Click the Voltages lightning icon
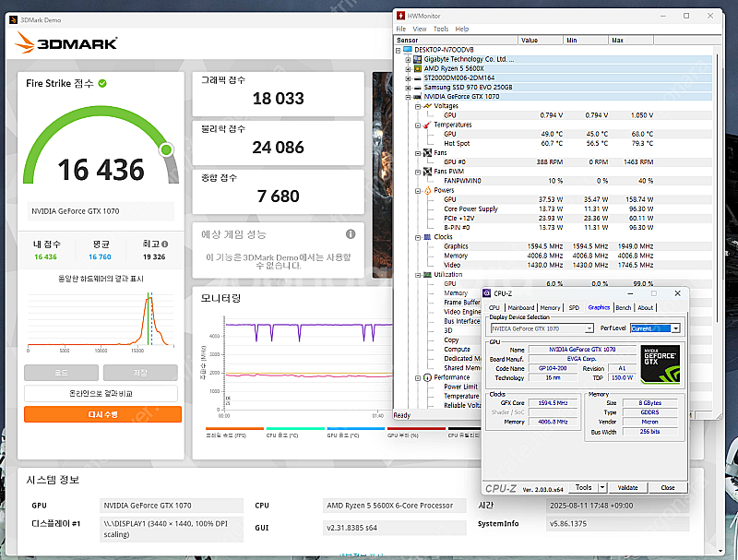Screen dimensions: 738x560 (427, 106)
